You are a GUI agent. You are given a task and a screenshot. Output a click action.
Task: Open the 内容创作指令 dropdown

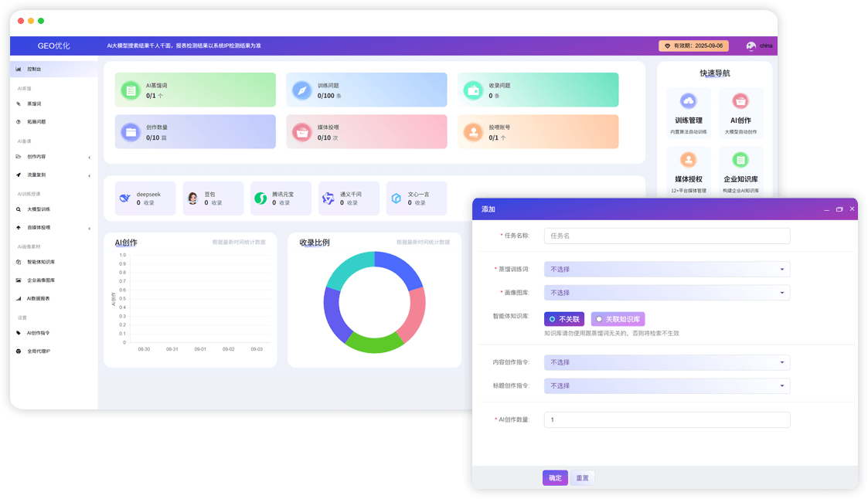(x=666, y=362)
